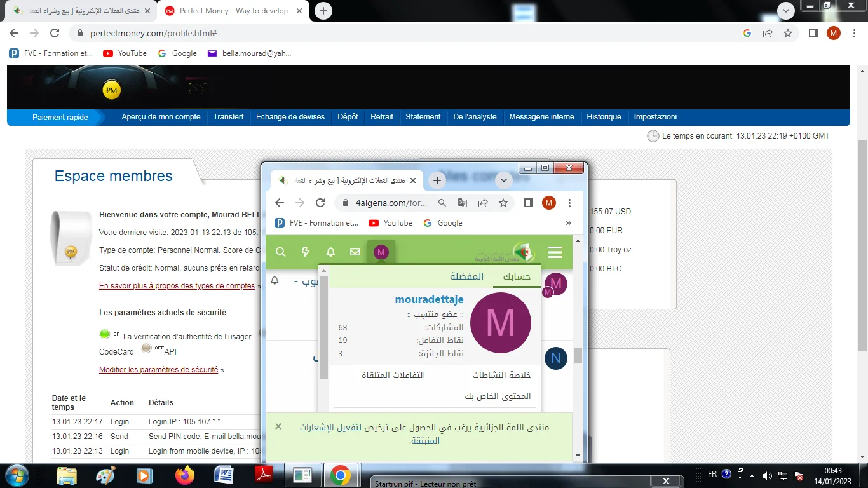Dismiss the notification permission banner
This screenshot has width=868, height=488.
(278, 426)
